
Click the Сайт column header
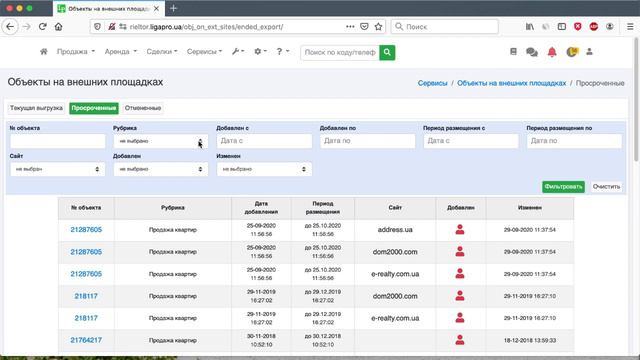tap(395, 208)
